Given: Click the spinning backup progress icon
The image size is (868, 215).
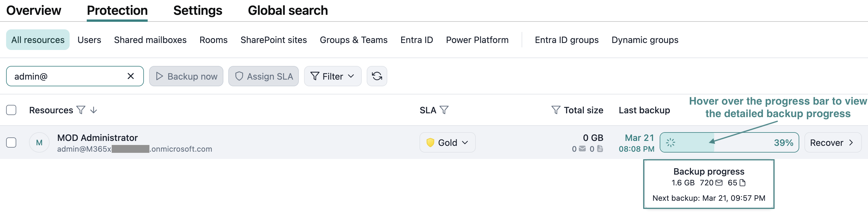Looking at the screenshot, I should 670,143.
